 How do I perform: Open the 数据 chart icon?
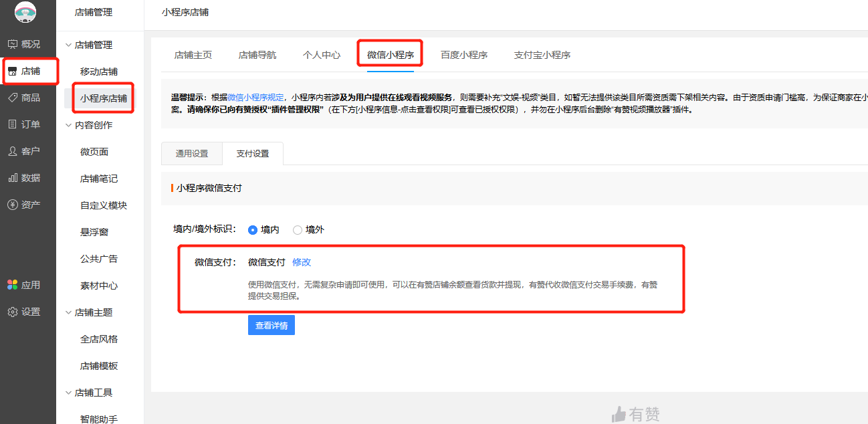13,178
